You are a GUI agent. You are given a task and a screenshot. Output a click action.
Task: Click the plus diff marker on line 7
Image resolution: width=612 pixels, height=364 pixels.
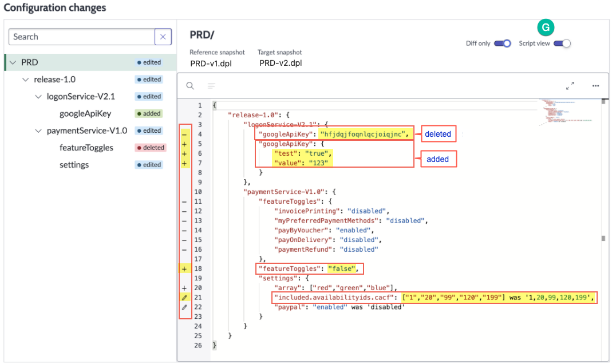coord(184,163)
